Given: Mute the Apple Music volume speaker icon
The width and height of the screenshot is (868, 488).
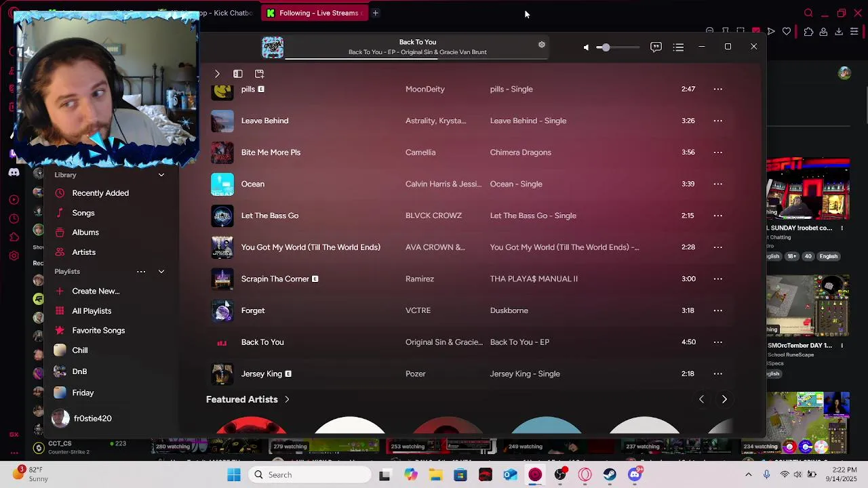Looking at the screenshot, I should (586, 47).
